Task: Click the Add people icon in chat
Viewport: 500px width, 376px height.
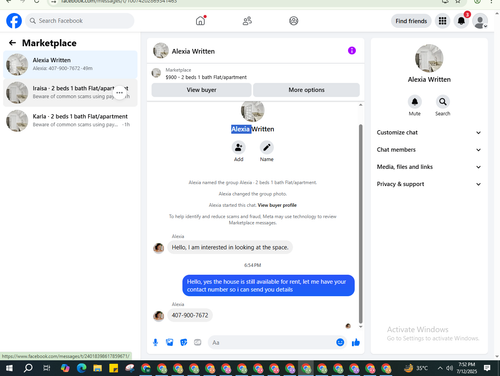Action: coord(238,147)
